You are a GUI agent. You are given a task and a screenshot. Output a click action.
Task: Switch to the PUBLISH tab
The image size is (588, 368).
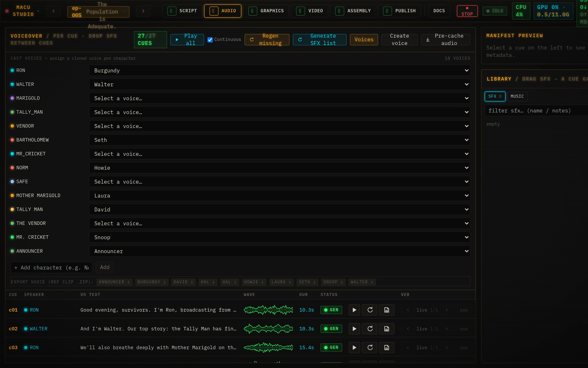(399, 11)
